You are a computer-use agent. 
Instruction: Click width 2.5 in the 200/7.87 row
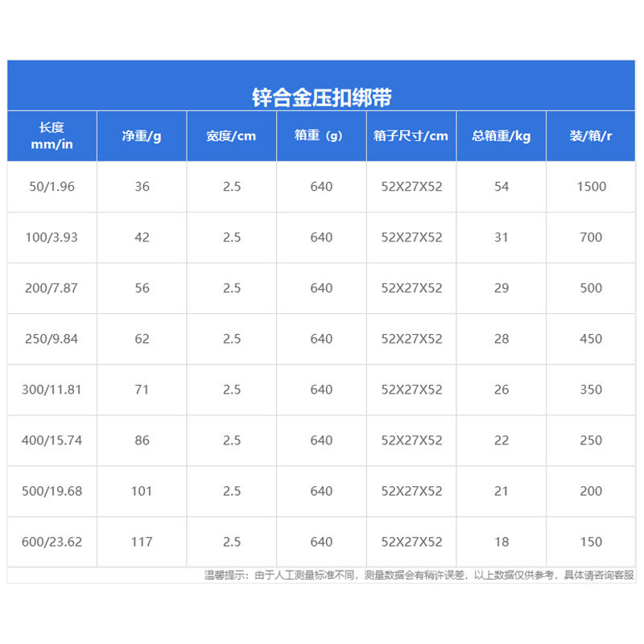coord(232,288)
